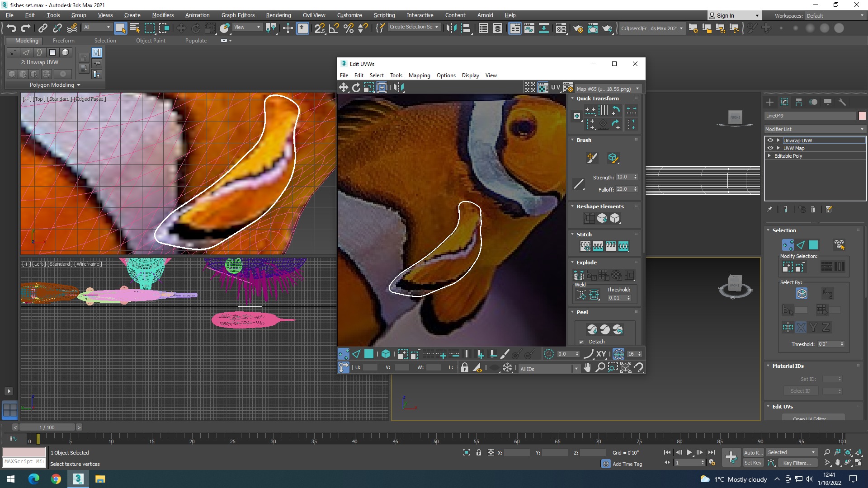Toggle Auto Key button
Image resolution: width=868 pixels, height=488 pixels.
(x=753, y=452)
